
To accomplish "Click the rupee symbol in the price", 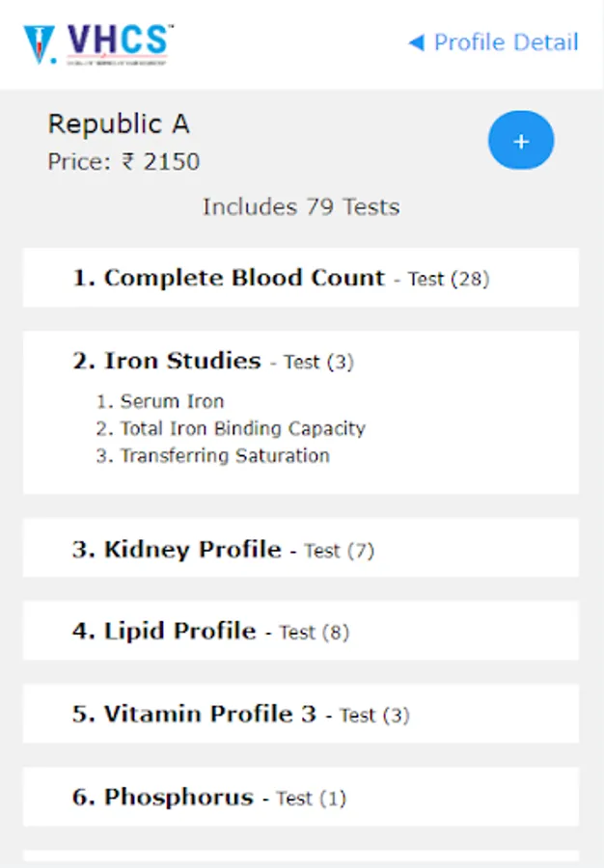I will [x=128, y=161].
